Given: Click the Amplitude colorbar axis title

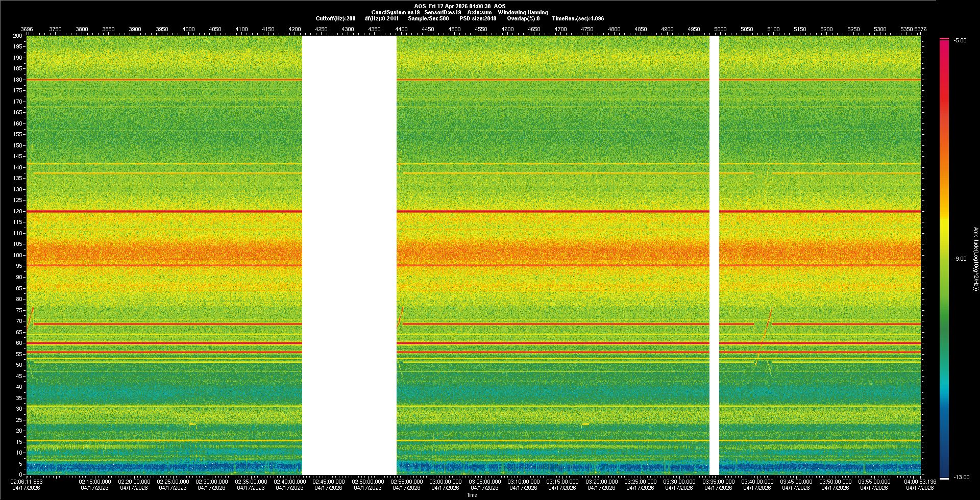Looking at the screenshot, I should click(975, 259).
